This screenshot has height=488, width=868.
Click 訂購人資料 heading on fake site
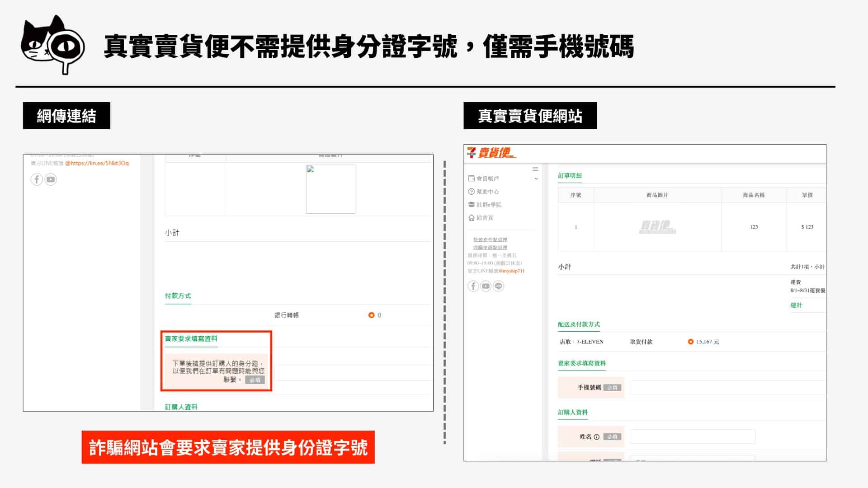[181, 407]
